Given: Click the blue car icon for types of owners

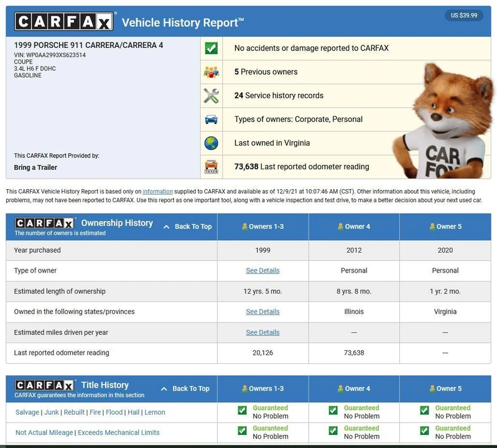Looking at the screenshot, I should pos(211,119).
